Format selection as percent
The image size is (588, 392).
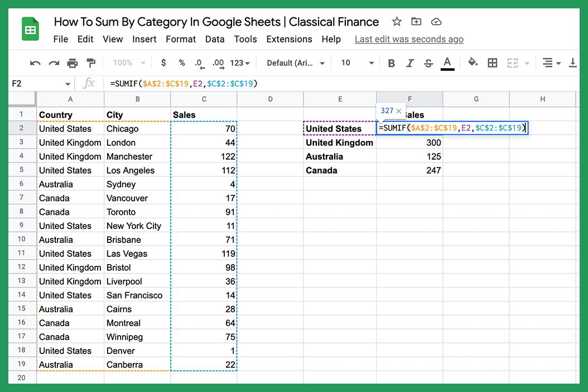181,63
